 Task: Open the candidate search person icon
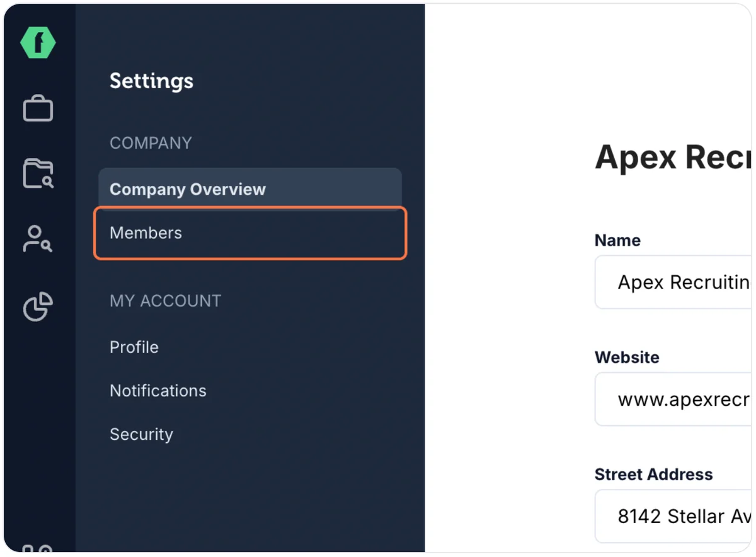click(38, 239)
